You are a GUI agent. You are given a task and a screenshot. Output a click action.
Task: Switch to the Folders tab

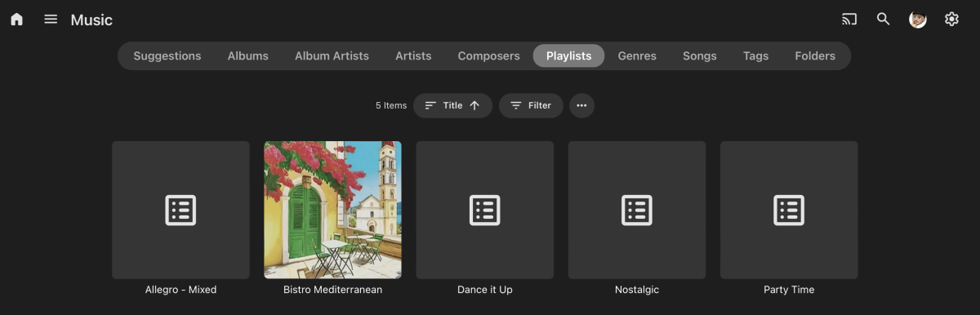pos(815,56)
